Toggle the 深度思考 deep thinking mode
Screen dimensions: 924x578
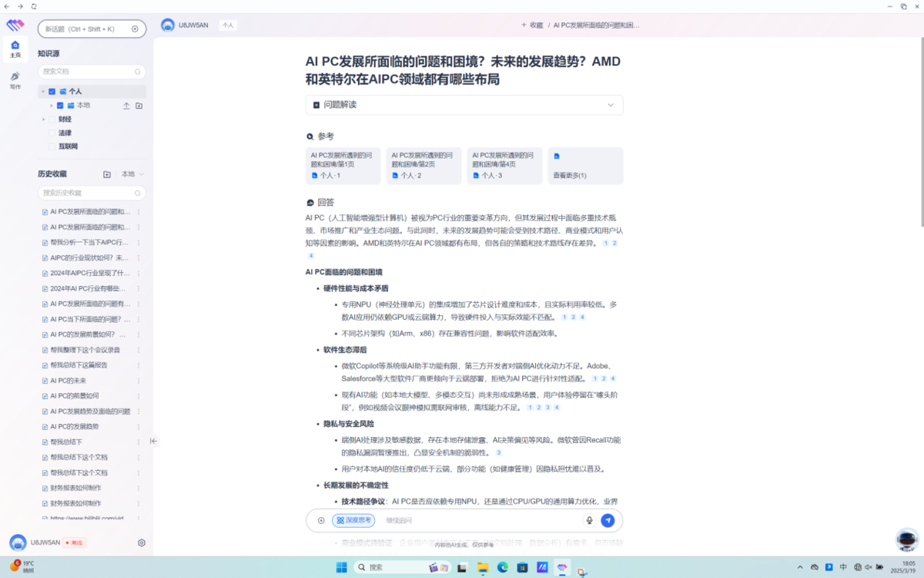point(354,520)
